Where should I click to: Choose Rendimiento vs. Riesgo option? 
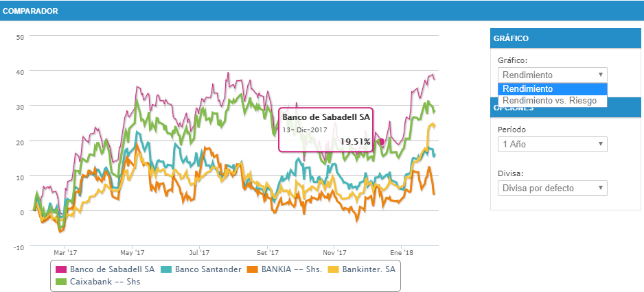[x=552, y=101]
